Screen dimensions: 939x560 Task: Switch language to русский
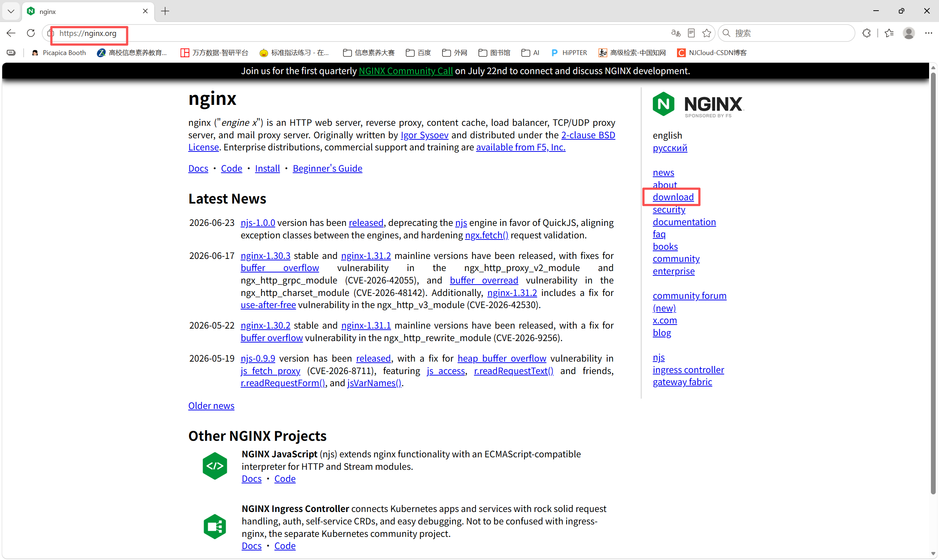pyautogui.click(x=670, y=148)
